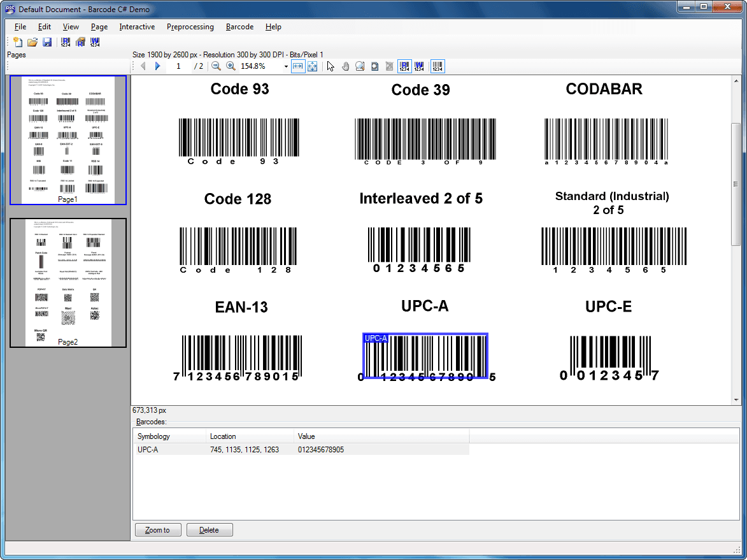Image resolution: width=747 pixels, height=560 pixels.
Task: Click the Delete button
Action: point(210,530)
